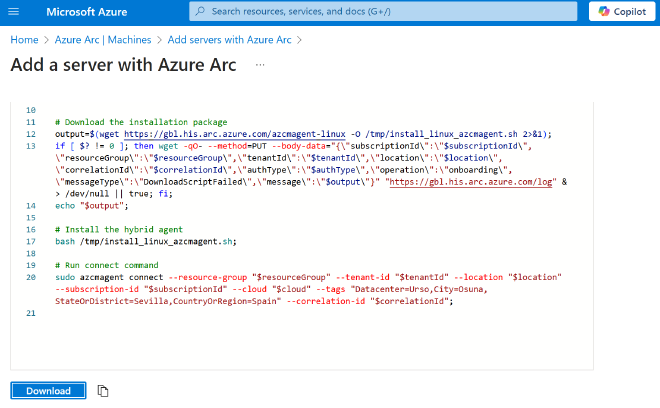Click the 'DownloadScriptFailed' message type text

coord(193,182)
